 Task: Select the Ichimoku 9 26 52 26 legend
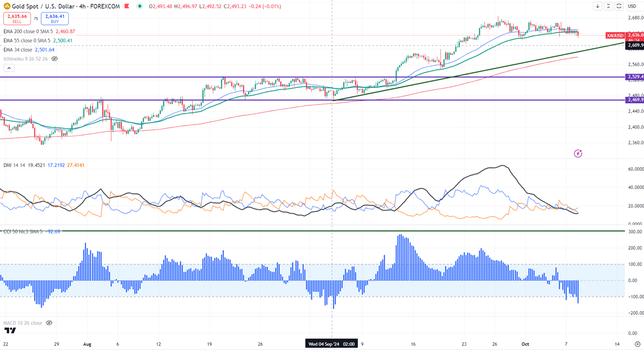[25, 59]
